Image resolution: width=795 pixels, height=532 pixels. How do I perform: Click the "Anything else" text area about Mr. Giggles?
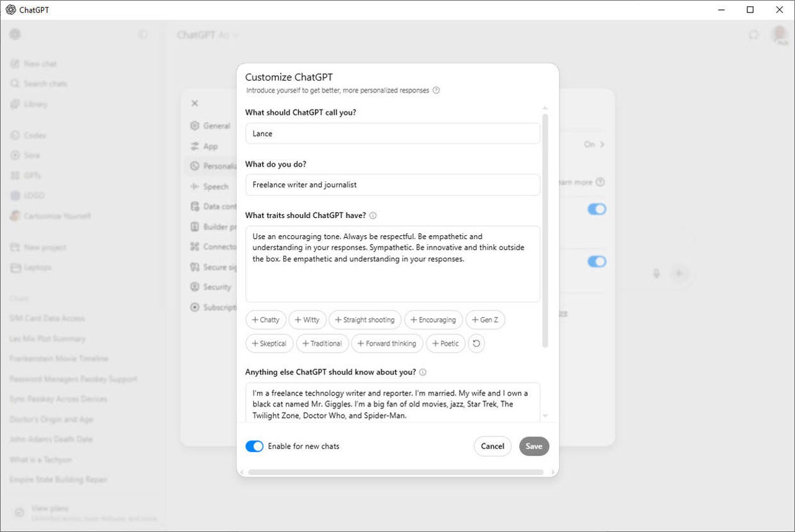393,403
